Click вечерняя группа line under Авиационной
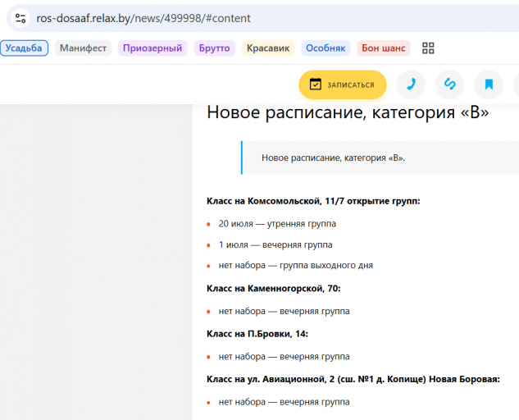Viewport: 519px width, 420px height. click(284, 402)
